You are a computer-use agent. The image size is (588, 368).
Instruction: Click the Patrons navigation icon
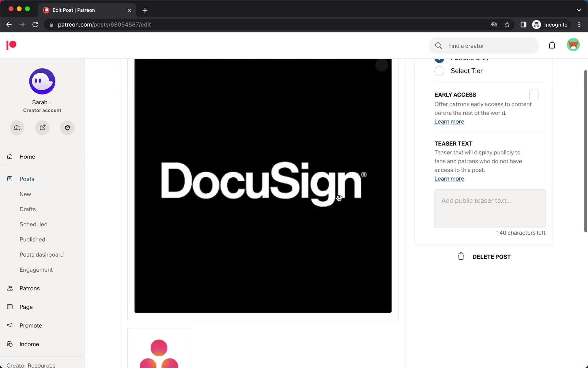[9, 288]
